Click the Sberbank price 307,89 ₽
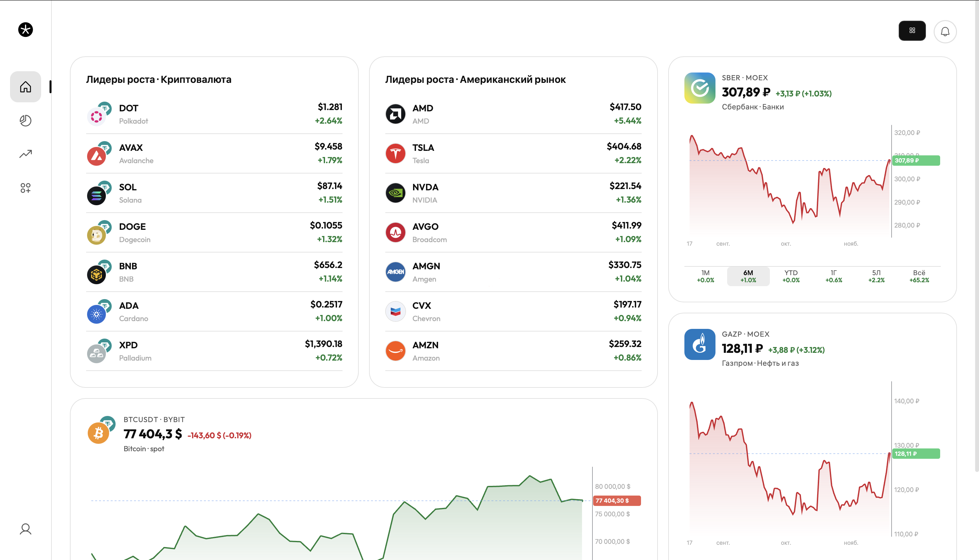The width and height of the screenshot is (979, 560). (x=746, y=92)
